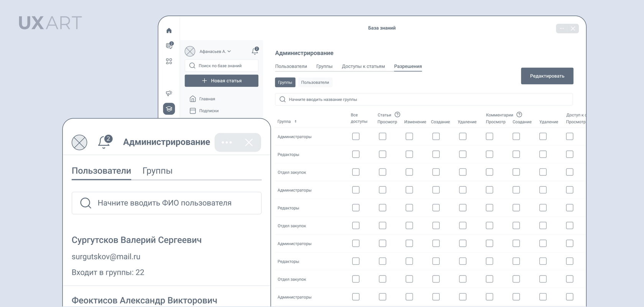Click the Редактировать button
Image resolution: width=644 pixels, height=307 pixels.
click(547, 76)
